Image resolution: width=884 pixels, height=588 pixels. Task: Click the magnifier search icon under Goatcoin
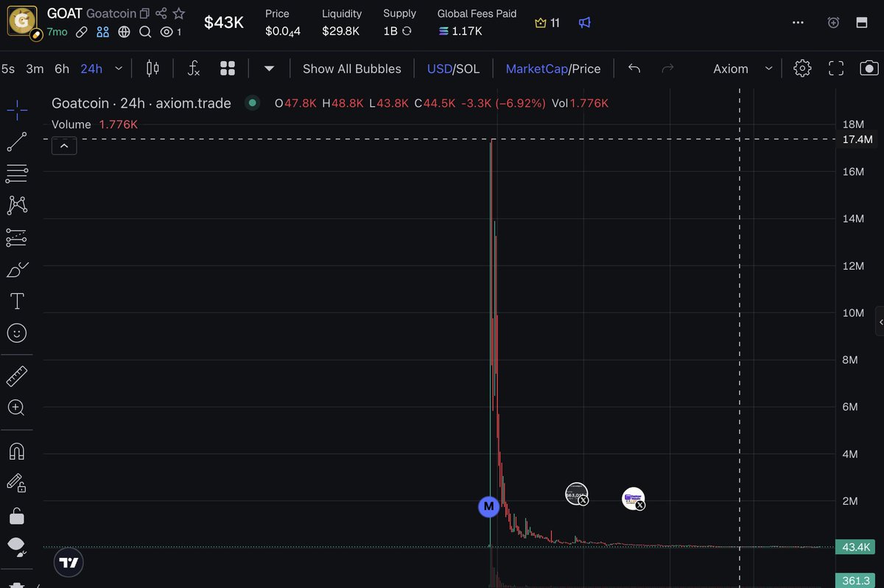coord(145,32)
